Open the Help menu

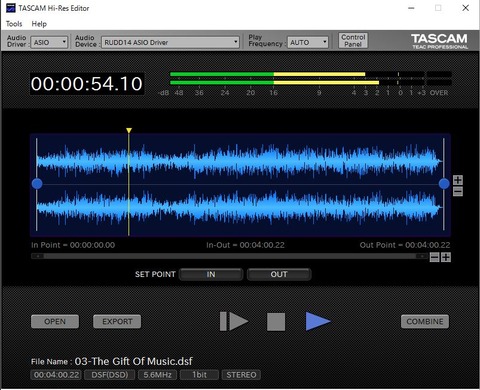pos(39,24)
